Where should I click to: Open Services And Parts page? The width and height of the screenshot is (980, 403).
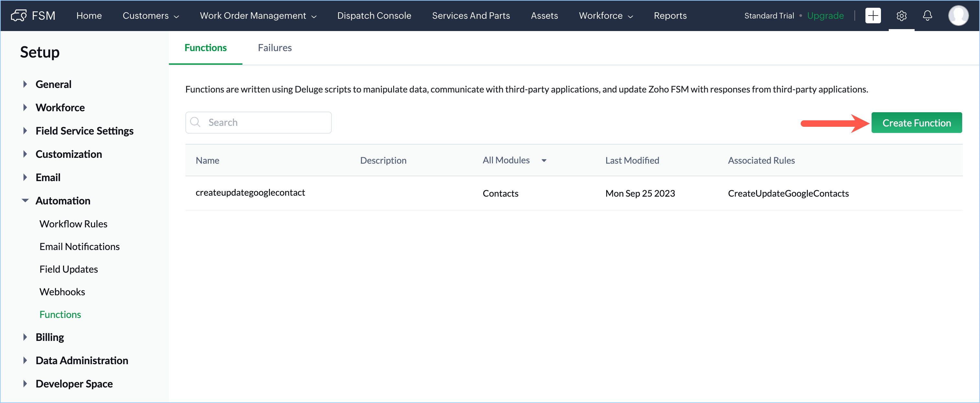471,16
